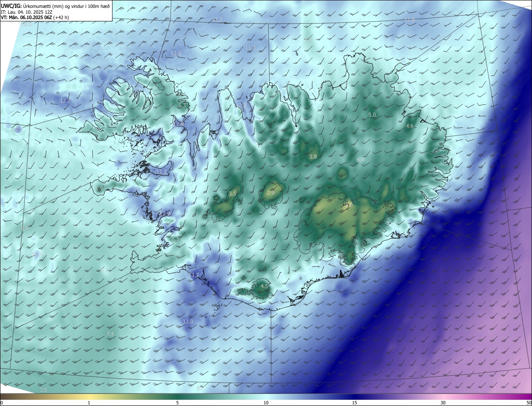Click the 12.8 value on the map
The image size is (532, 406).
tap(179, 124)
